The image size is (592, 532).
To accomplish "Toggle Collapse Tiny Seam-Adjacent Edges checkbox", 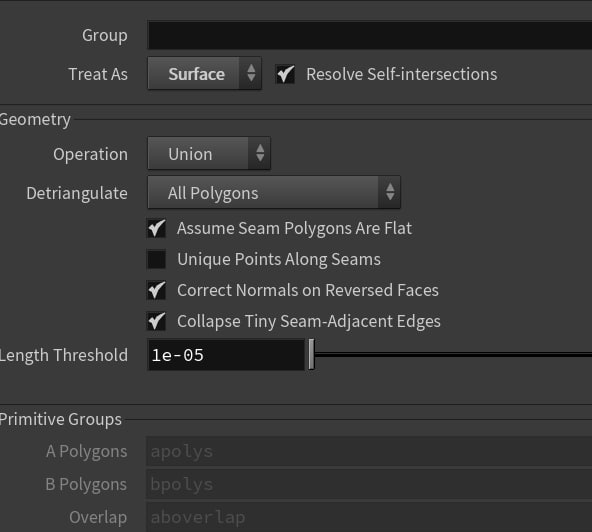I will pos(156,321).
